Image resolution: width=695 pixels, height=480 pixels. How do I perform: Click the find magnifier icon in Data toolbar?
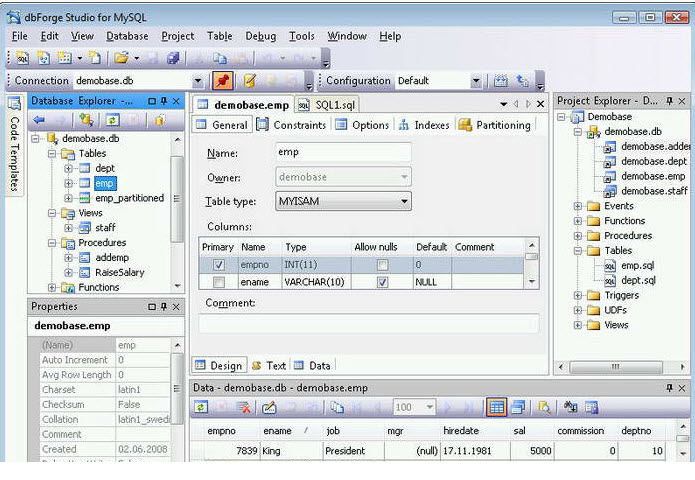point(544,407)
